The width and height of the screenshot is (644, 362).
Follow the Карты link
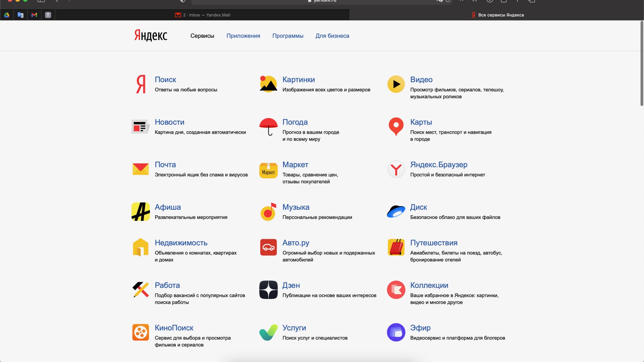pos(421,122)
